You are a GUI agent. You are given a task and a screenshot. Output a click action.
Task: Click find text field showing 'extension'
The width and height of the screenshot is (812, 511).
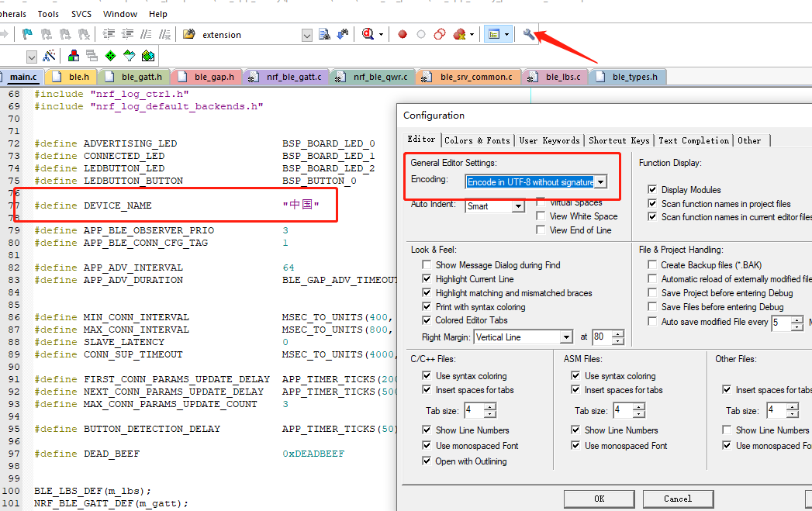[x=251, y=35]
